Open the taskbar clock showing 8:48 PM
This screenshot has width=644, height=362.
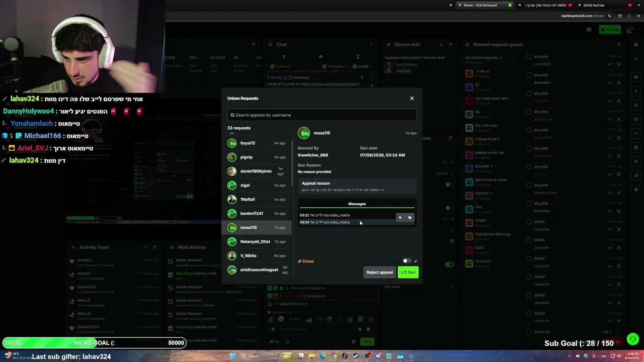(631, 356)
